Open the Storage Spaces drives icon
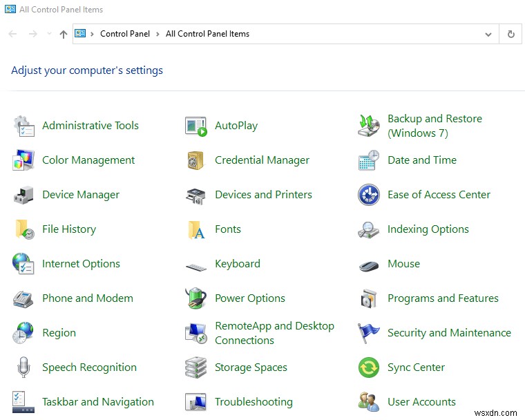Screen dimensions: 525x420 pyautogui.click(x=196, y=367)
